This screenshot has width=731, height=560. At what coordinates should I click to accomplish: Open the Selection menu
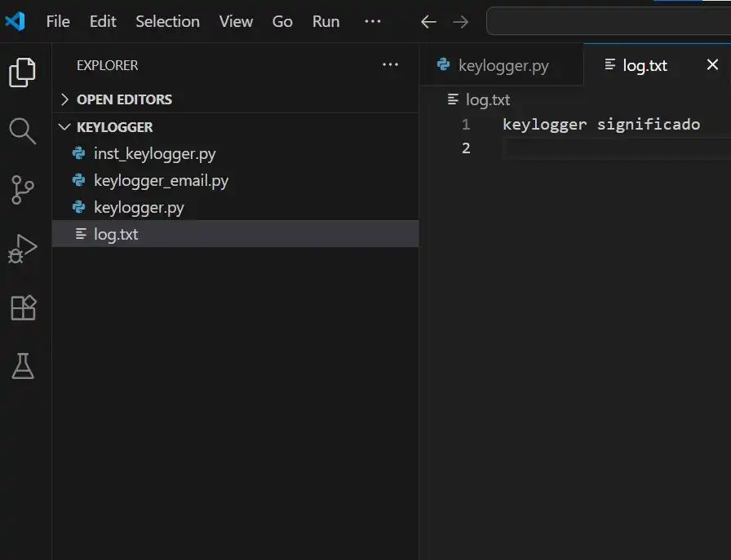pyautogui.click(x=167, y=21)
